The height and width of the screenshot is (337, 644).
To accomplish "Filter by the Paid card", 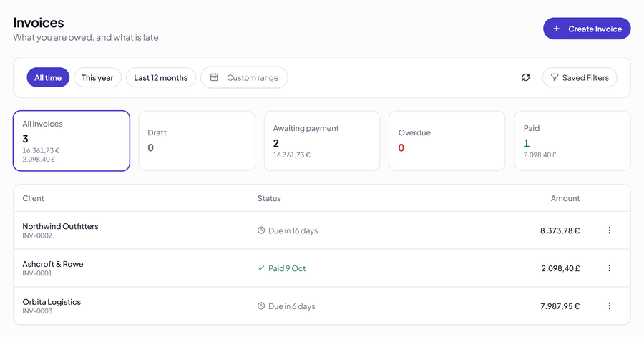I will tap(572, 141).
